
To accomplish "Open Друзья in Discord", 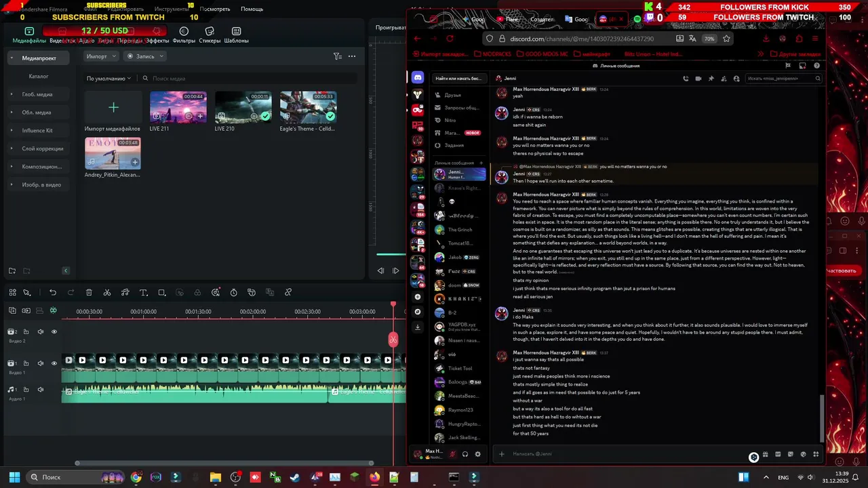I will (460, 95).
